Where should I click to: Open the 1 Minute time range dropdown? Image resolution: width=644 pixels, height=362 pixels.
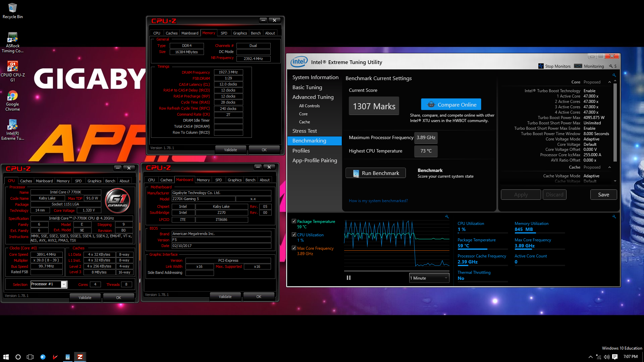(429, 278)
